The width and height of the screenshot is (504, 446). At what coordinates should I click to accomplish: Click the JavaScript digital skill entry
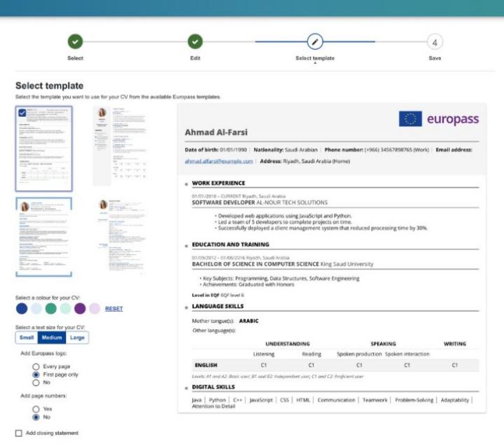[x=261, y=400]
